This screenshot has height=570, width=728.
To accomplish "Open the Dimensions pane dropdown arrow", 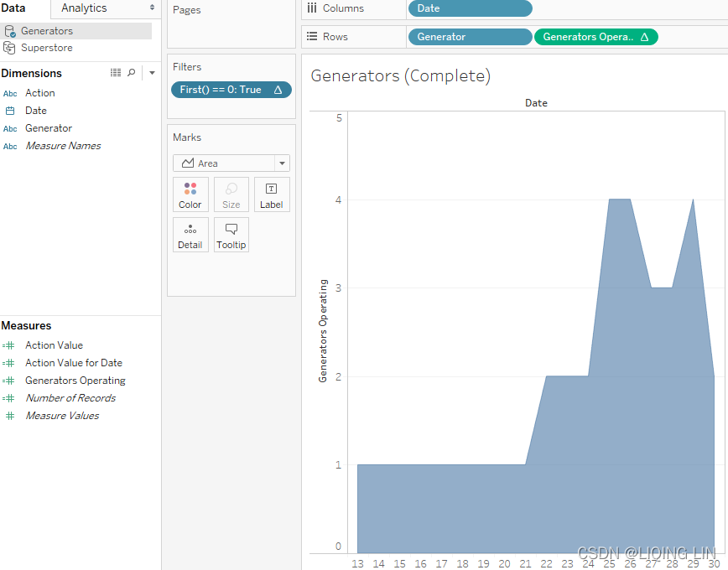I will click(152, 73).
